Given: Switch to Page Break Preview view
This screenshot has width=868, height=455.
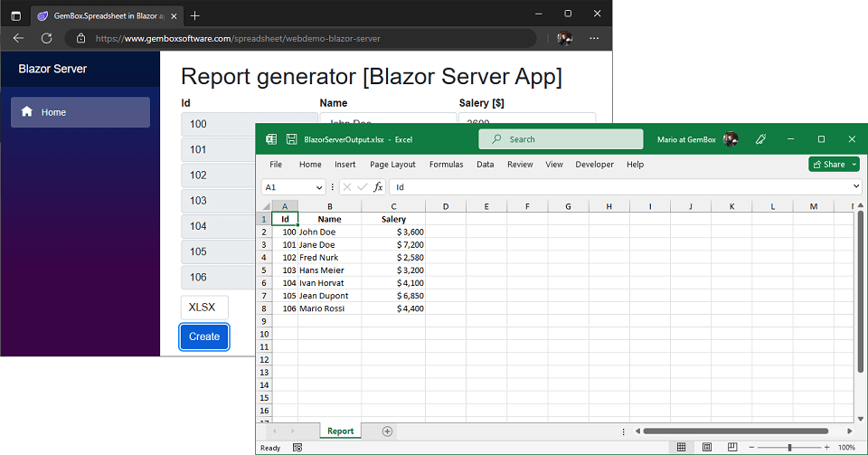Looking at the screenshot, I should [732, 448].
